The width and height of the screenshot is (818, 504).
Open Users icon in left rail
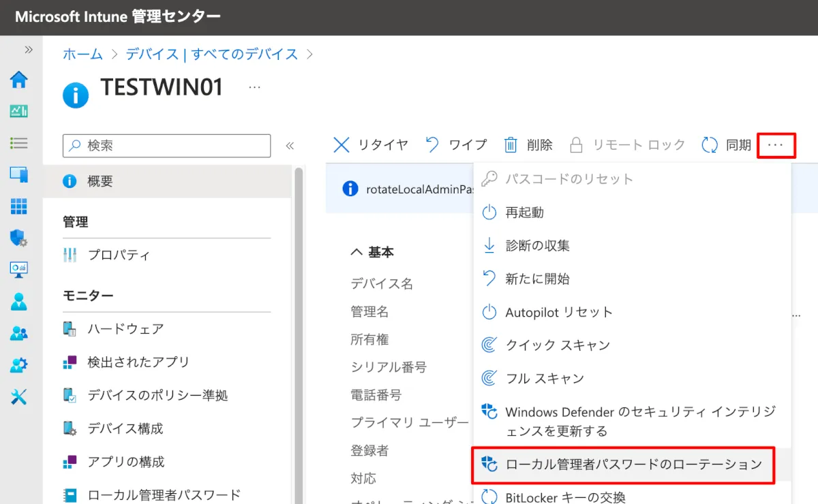pyautogui.click(x=19, y=301)
